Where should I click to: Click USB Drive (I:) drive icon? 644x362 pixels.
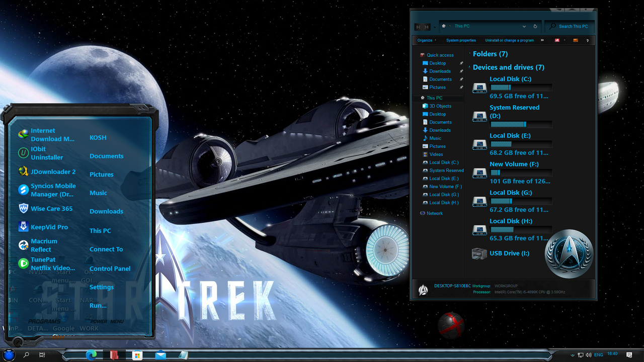point(479,253)
